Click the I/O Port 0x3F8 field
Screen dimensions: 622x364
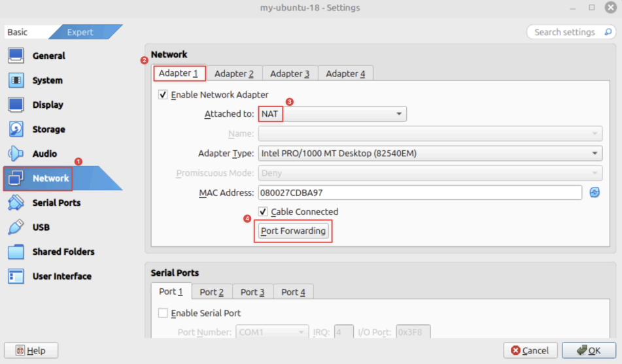[x=413, y=332]
